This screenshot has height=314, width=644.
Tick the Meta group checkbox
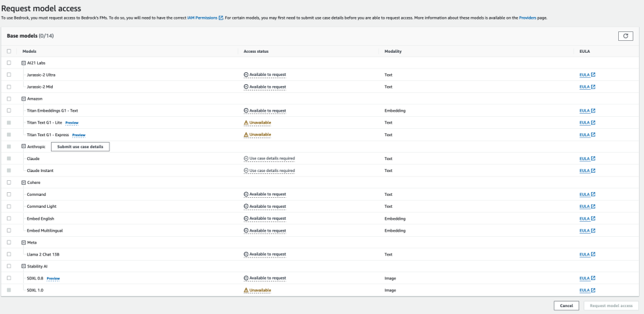9,242
